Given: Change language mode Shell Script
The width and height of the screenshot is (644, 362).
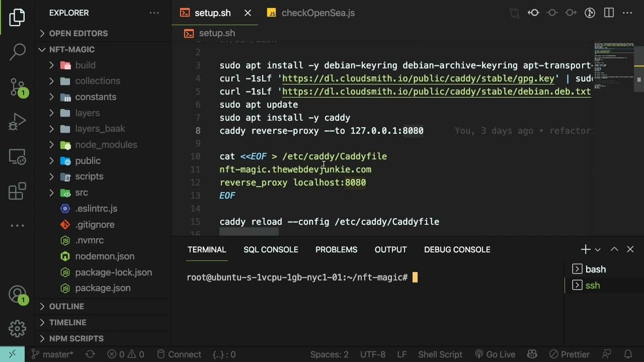Looking at the screenshot, I should coord(440,354).
